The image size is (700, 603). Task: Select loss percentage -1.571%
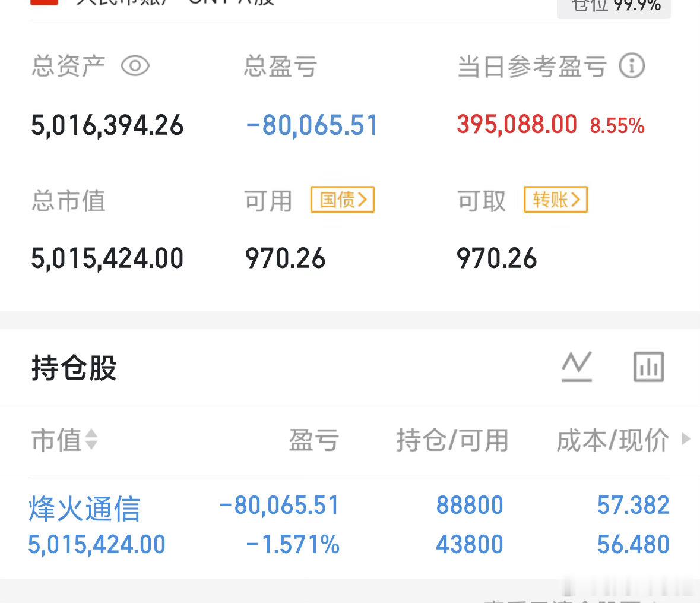tap(293, 545)
